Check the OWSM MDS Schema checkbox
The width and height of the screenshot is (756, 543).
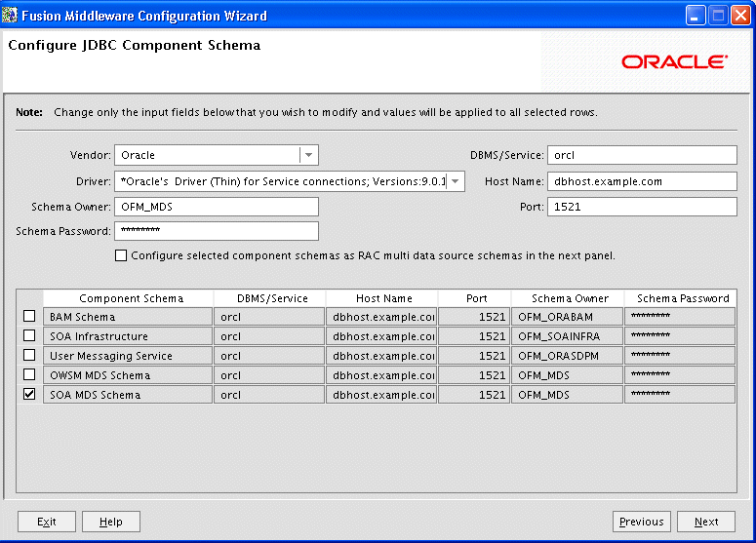coord(29,374)
